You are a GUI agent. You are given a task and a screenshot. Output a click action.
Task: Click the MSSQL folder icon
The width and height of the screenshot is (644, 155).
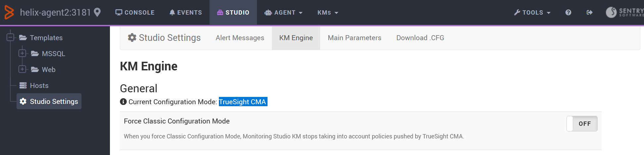[x=35, y=53]
